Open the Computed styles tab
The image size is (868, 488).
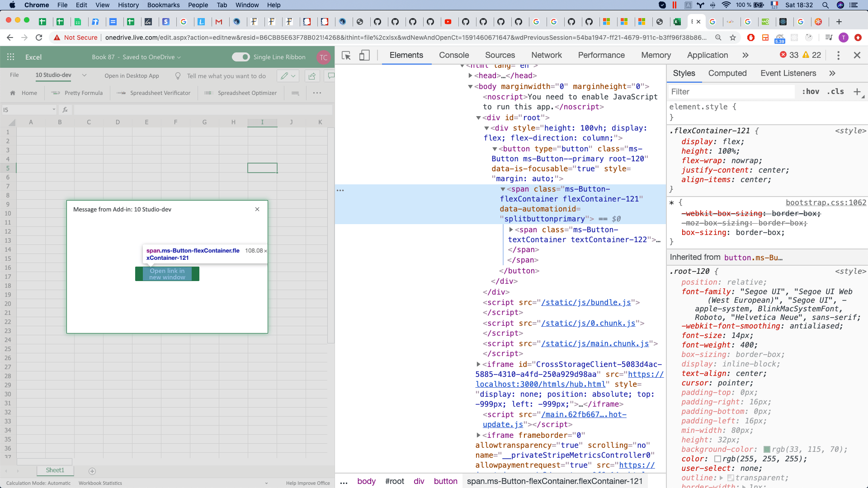click(x=727, y=73)
